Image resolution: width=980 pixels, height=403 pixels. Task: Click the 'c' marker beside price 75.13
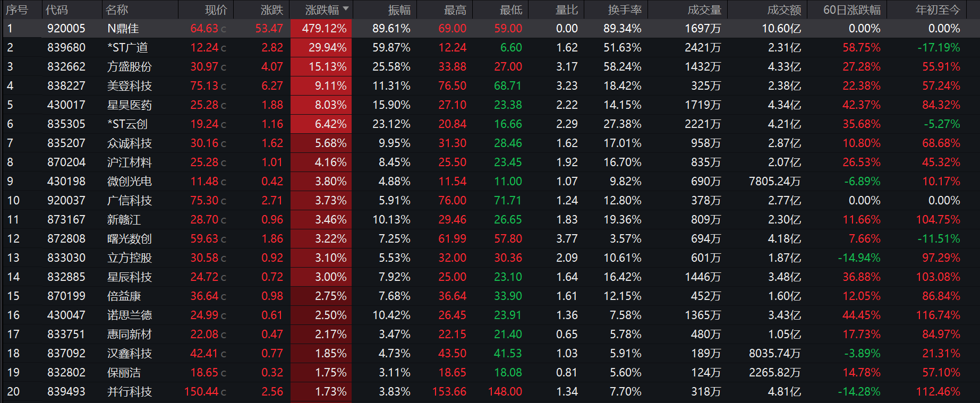click(x=224, y=87)
